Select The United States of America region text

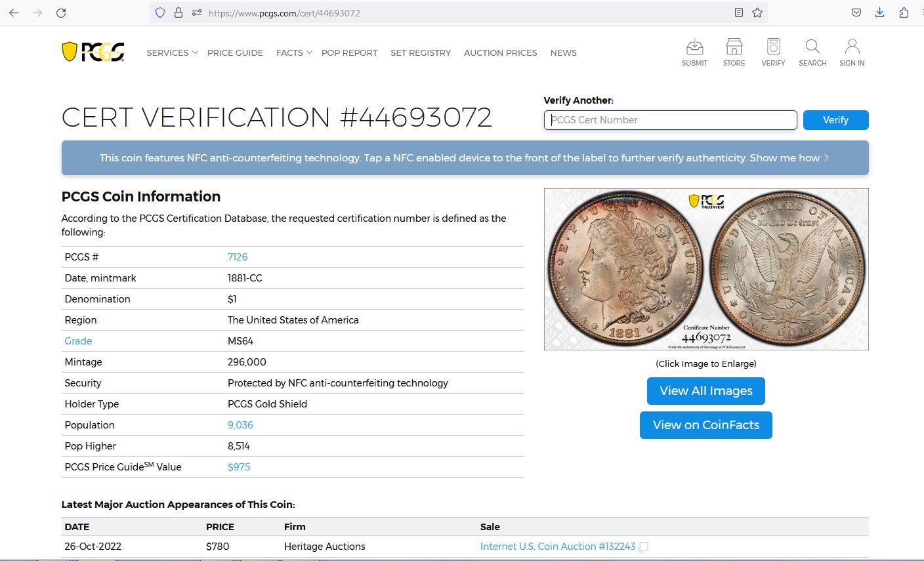point(293,320)
